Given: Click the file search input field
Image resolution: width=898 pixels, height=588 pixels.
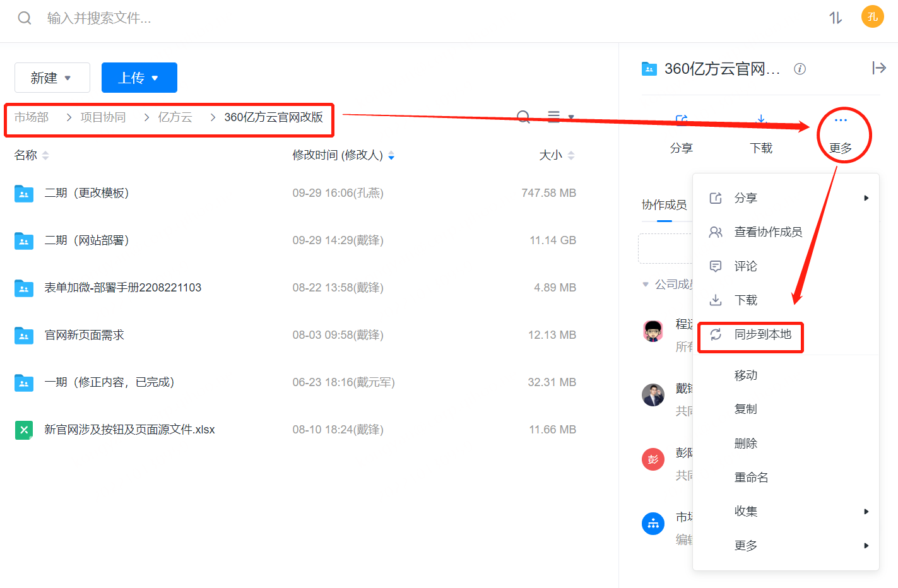Looking at the screenshot, I should (126, 18).
